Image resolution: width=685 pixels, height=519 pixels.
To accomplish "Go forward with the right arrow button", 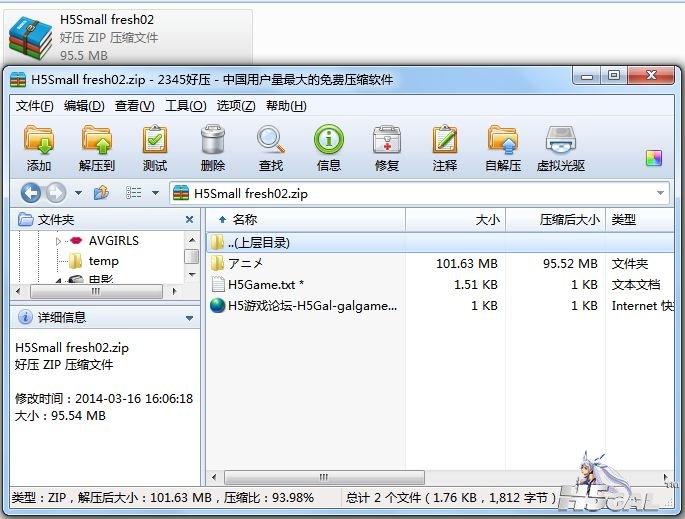I will point(56,193).
